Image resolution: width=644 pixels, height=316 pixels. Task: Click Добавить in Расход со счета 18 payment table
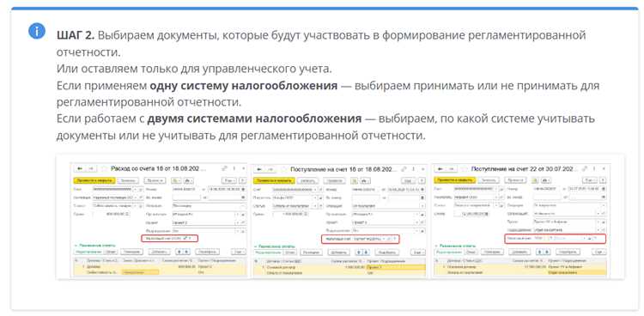tap(160, 252)
